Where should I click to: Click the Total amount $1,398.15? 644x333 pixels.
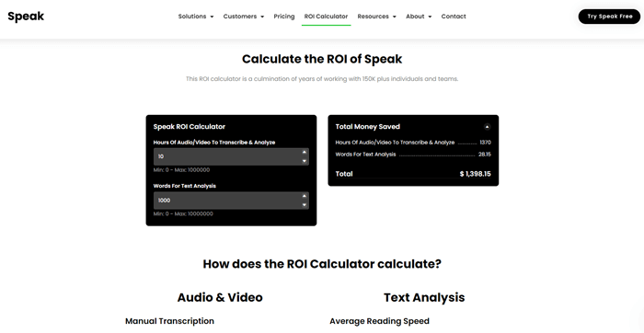pyautogui.click(x=476, y=174)
